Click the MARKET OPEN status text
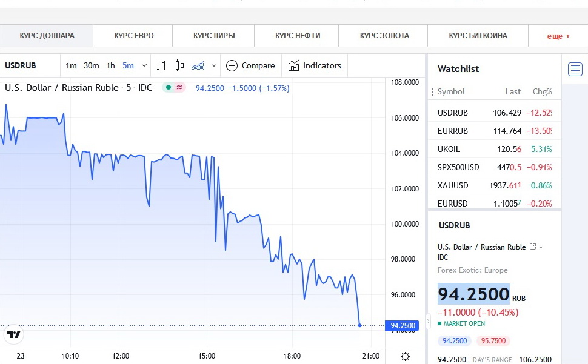 click(464, 323)
